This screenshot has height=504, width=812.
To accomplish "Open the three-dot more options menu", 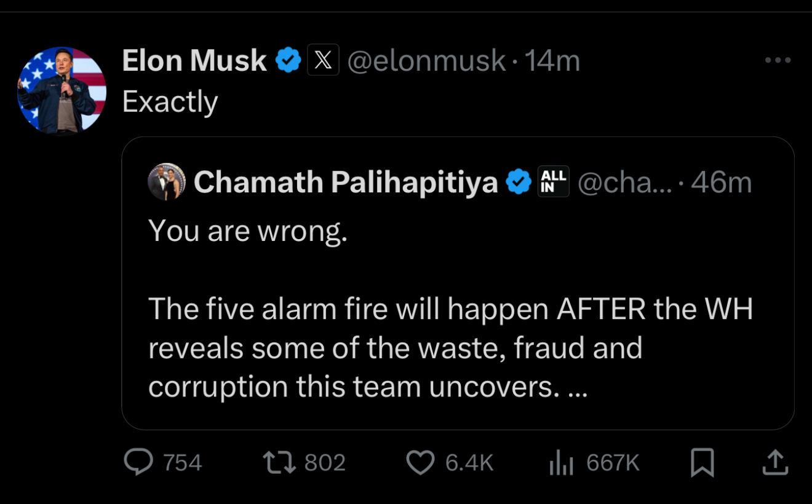I will [x=778, y=60].
